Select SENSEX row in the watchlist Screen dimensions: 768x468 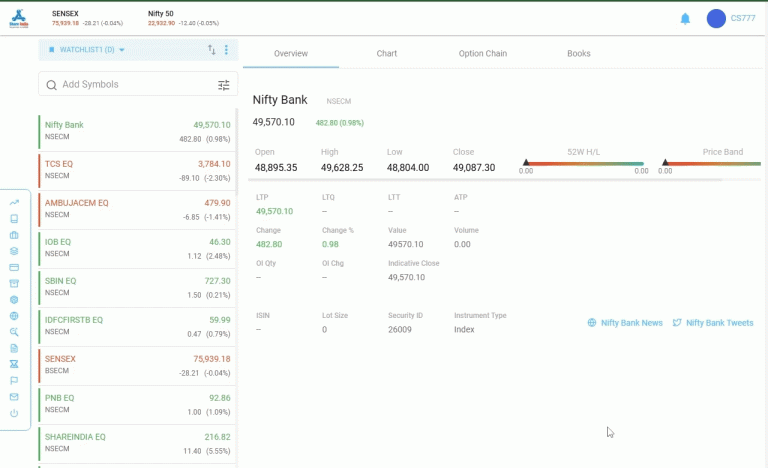(137, 366)
